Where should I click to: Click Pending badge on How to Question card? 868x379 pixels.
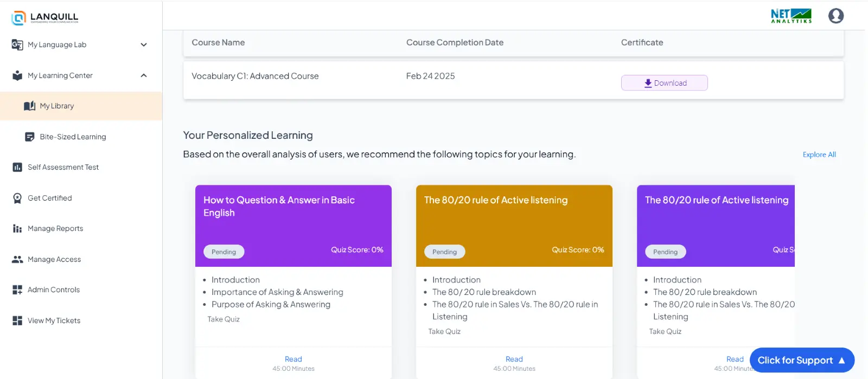(224, 252)
